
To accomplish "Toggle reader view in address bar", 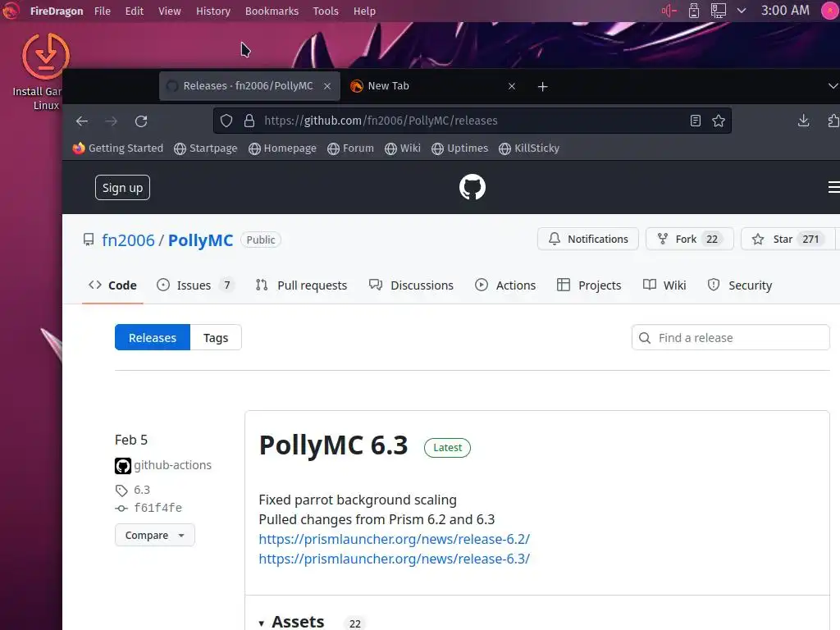I will 696,121.
